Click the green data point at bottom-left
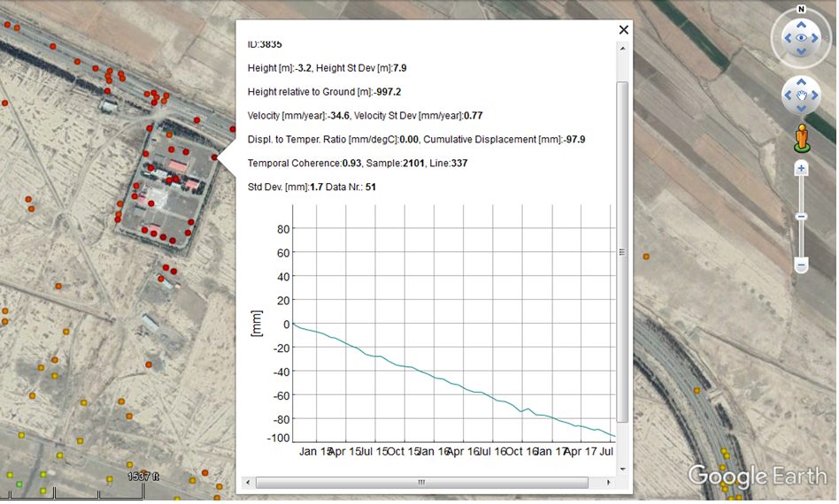This screenshot has height=504, width=839. pos(18,485)
